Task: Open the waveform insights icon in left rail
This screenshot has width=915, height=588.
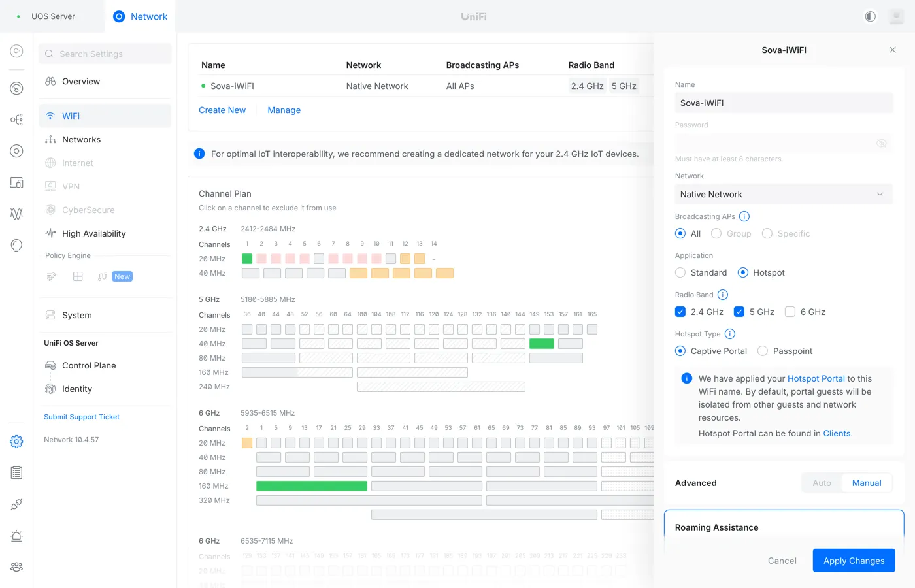Action: tap(17, 214)
